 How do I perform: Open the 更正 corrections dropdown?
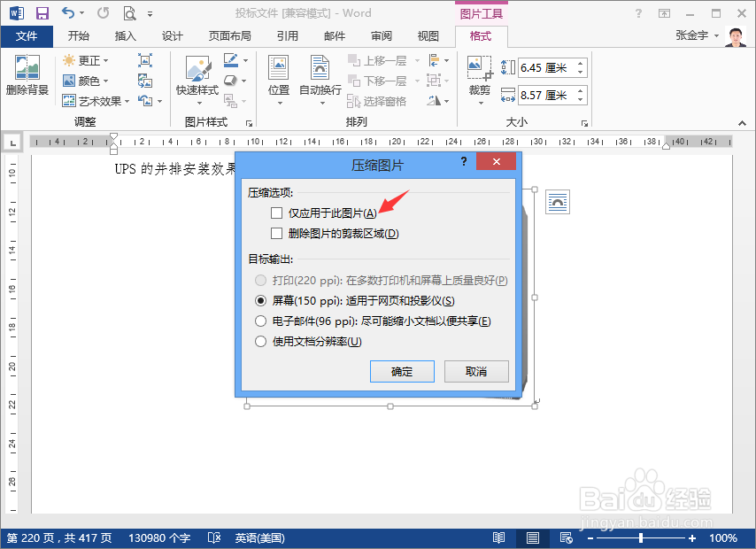(86, 59)
